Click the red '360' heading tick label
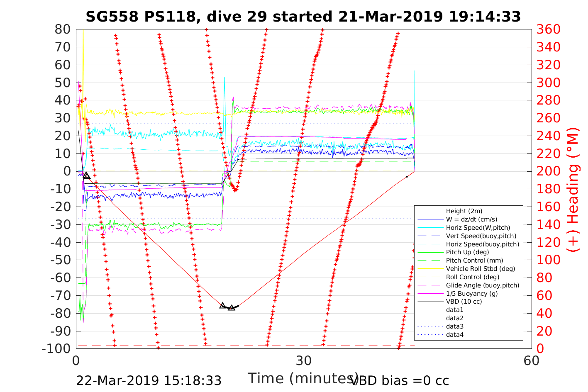588x392 pixels. coord(549,29)
